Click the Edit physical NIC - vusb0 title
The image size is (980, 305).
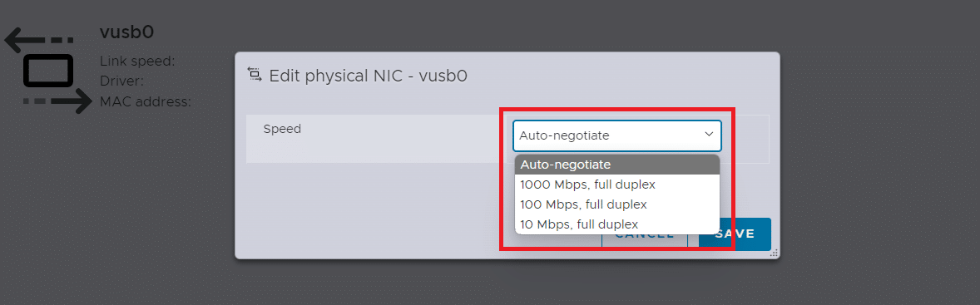(x=369, y=76)
